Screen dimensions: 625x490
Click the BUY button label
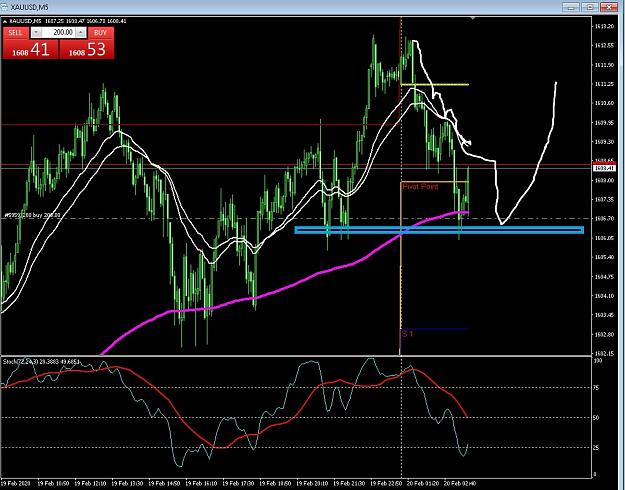[x=101, y=33]
